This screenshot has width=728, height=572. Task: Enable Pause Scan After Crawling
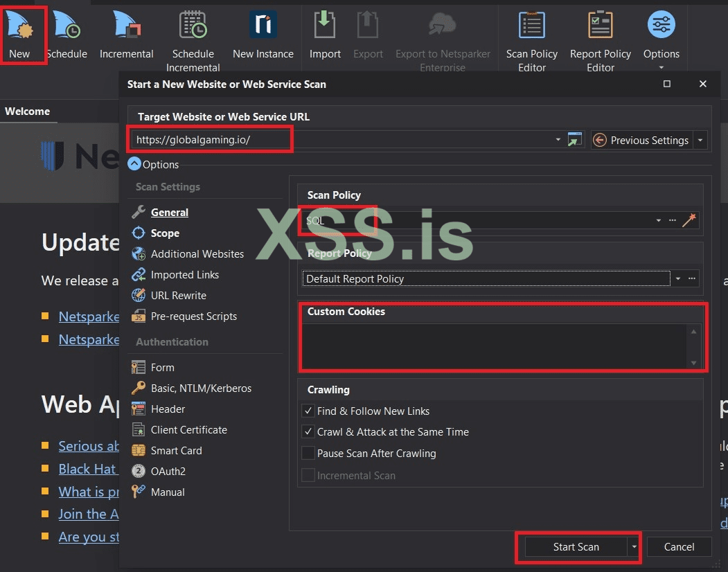[308, 453]
